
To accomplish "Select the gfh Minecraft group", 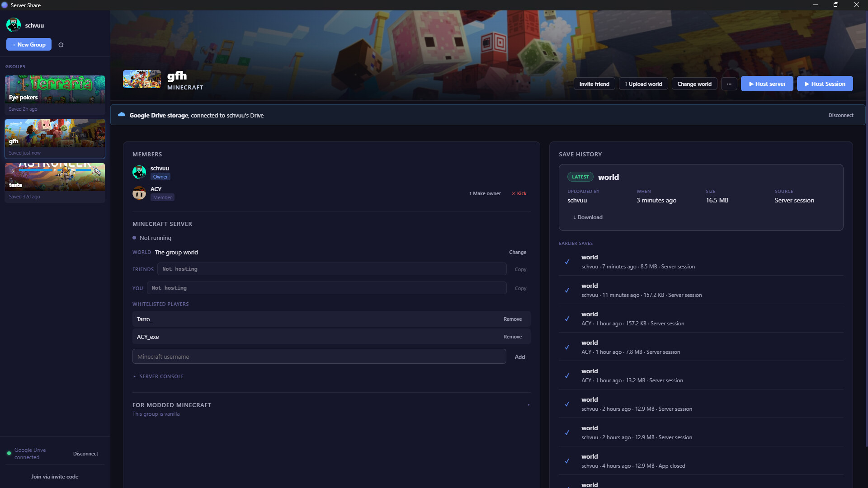I will click(x=55, y=139).
